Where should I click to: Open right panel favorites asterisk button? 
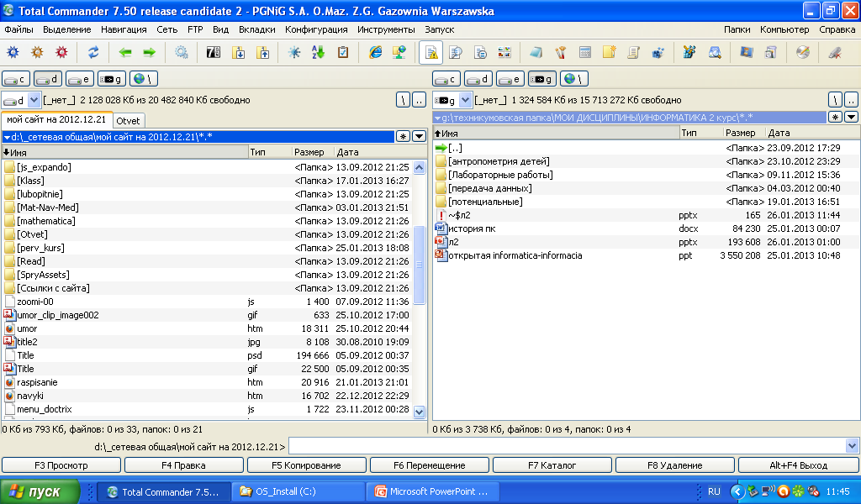click(835, 117)
